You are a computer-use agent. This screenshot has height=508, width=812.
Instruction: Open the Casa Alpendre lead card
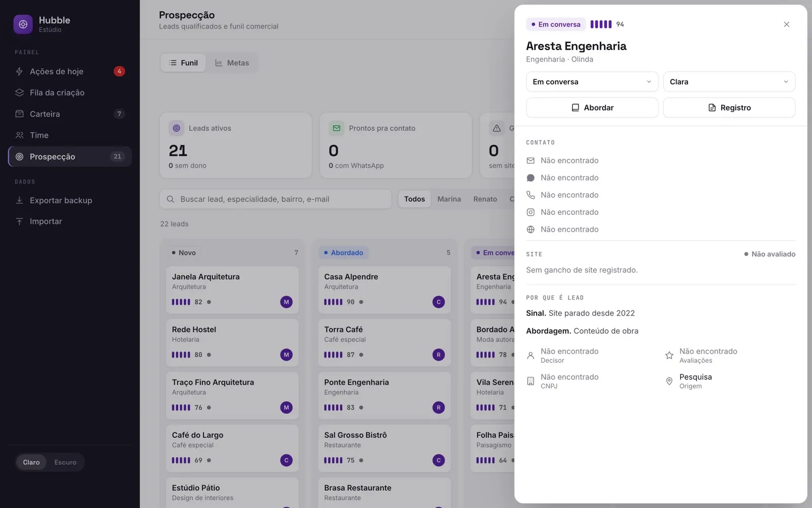click(x=384, y=290)
